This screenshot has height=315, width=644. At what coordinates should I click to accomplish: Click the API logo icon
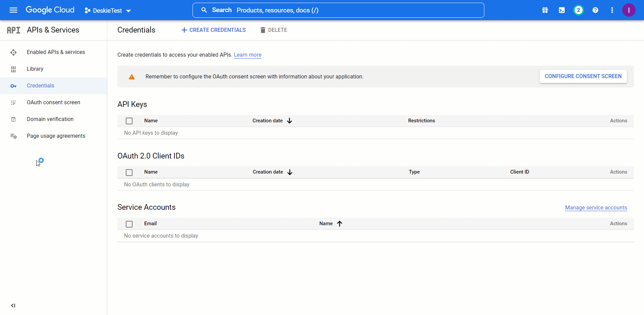tap(13, 30)
